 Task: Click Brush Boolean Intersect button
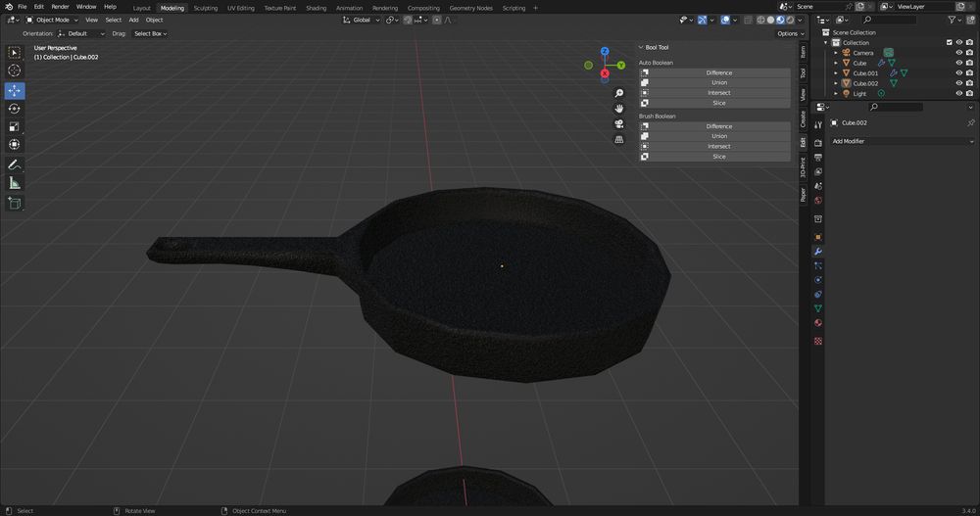[x=714, y=146]
